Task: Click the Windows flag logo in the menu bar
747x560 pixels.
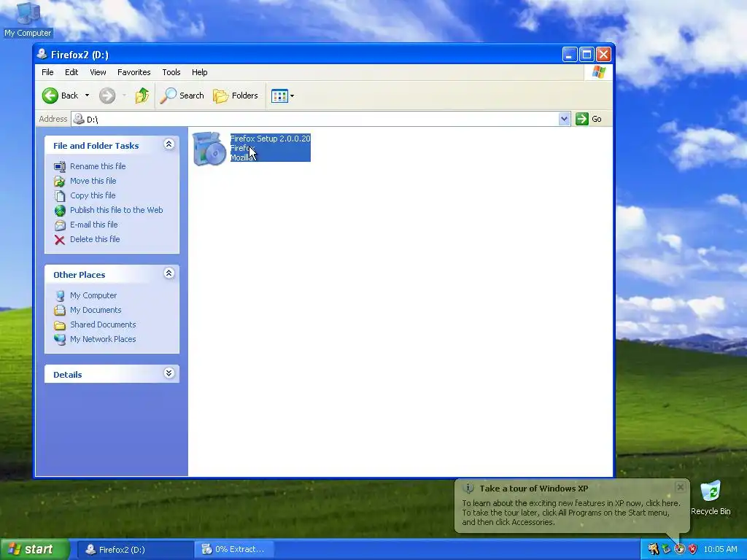Action: point(598,72)
